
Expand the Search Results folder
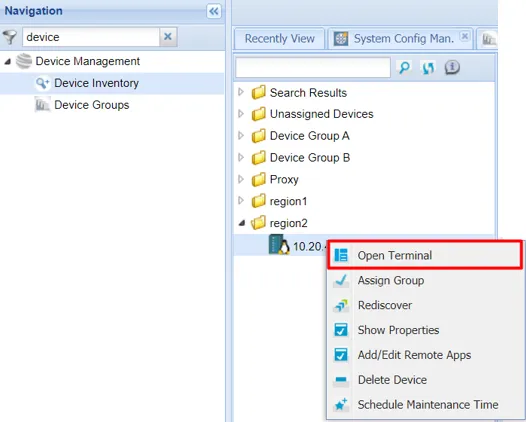(241, 92)
